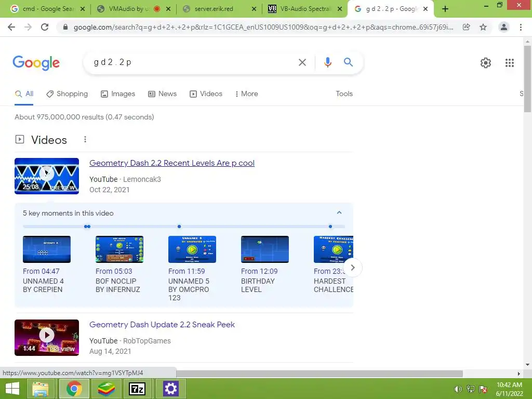Open BlueStacks from the taskbar
The width and height of the screenshot is (532, 399).
coord(106,389)
